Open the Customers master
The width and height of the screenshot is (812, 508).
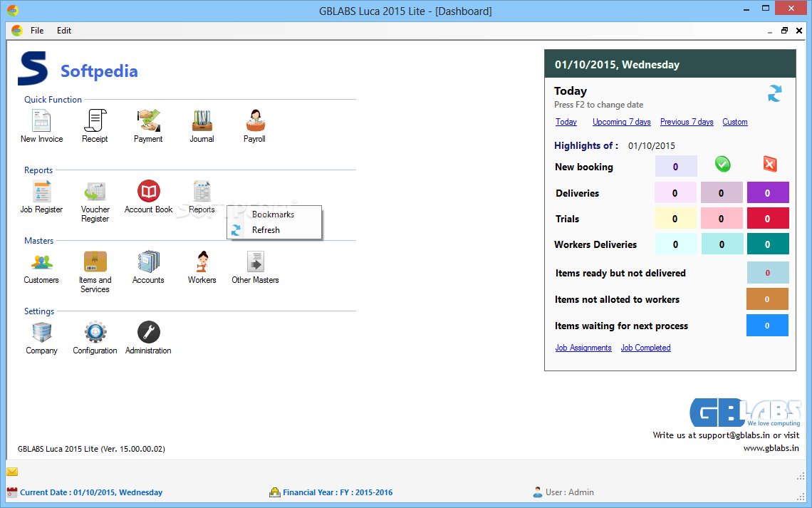pyautogui.click(x=41, y=267)
